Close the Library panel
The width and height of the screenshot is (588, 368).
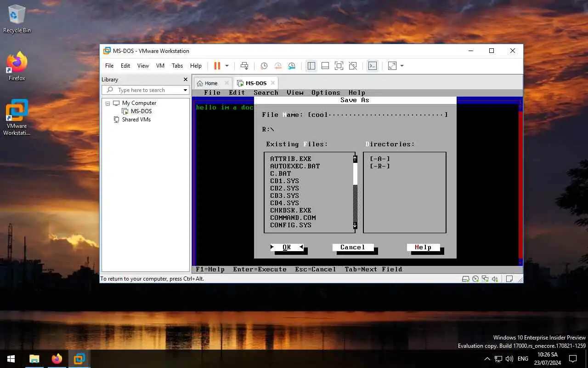tap(186, 80)
